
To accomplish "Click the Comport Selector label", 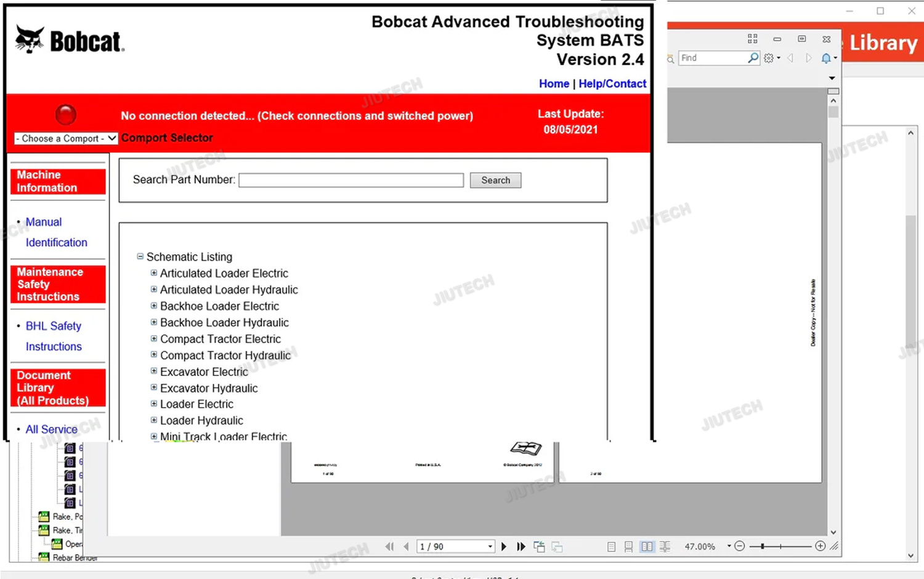I will point(167,138).
